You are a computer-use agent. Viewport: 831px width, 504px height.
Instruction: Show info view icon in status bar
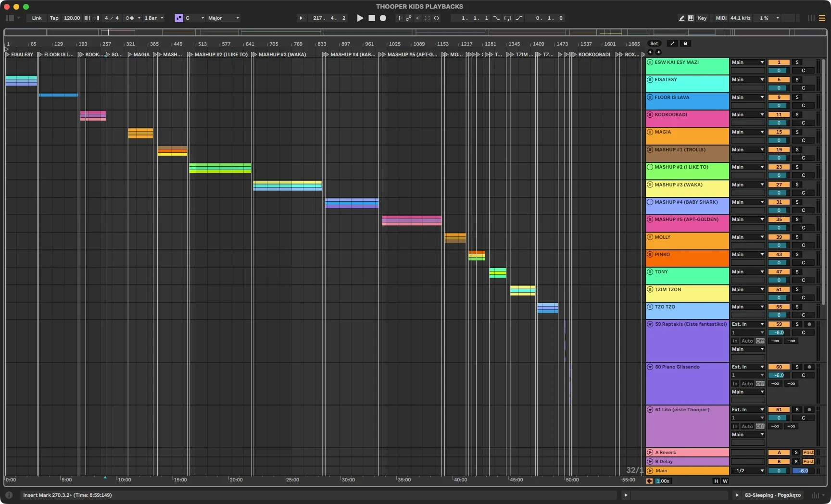9,495
